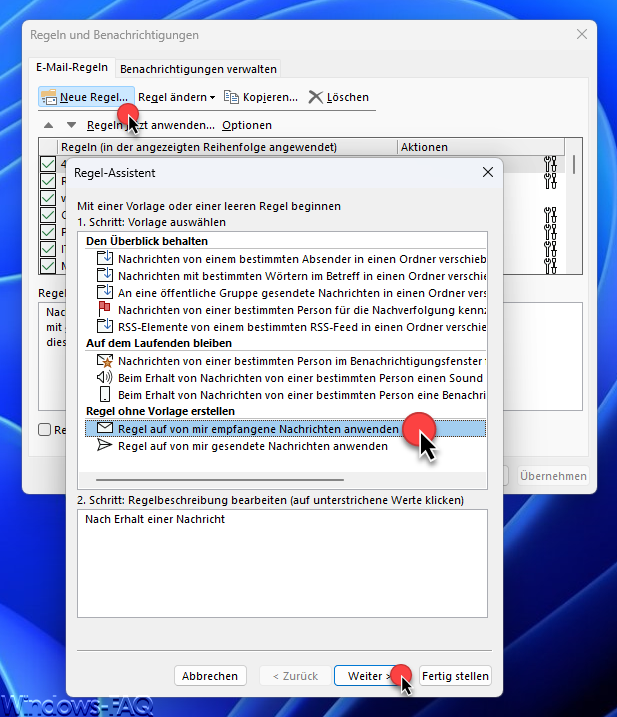Image resolution: width=617 pixels, height=717 pixels.
Task: Click the tools icon in first rule row
Action: tap(550, 164)
